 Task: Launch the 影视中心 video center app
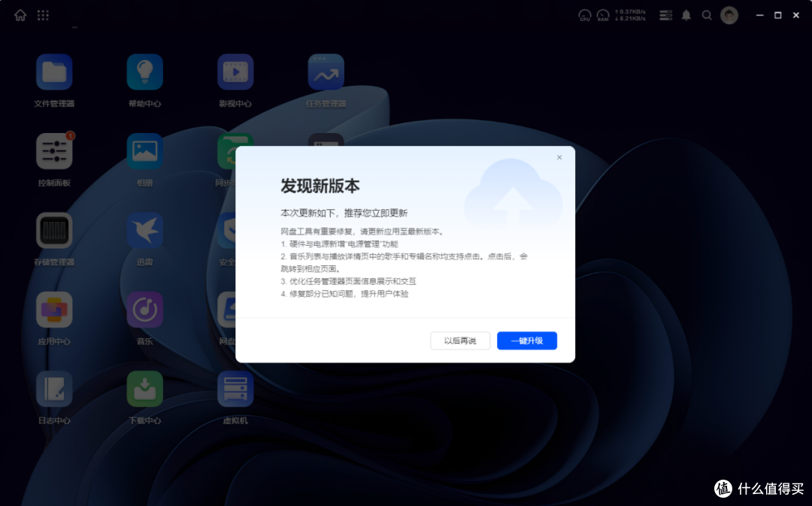tap(235, 72)
